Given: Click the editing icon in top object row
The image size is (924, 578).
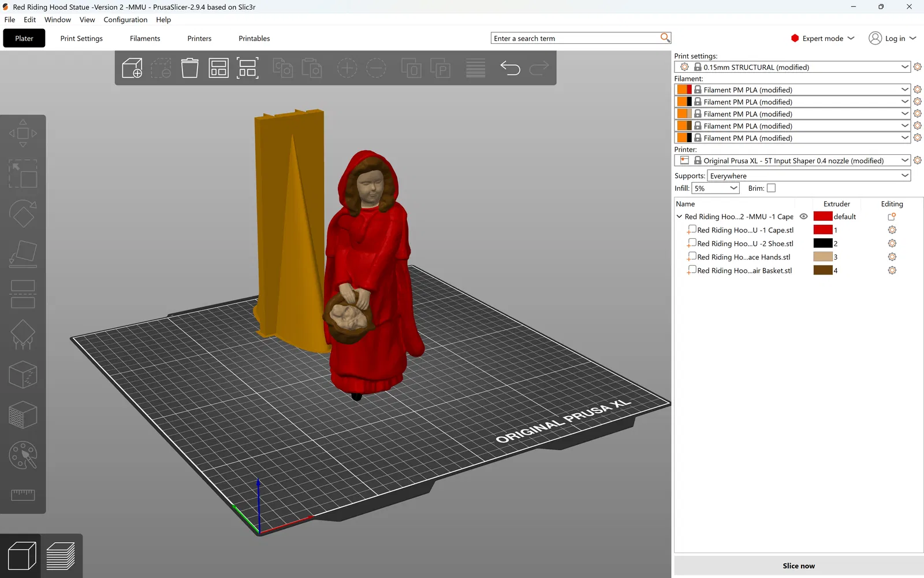Looking at the screenshot, I should tap(892, 217).
